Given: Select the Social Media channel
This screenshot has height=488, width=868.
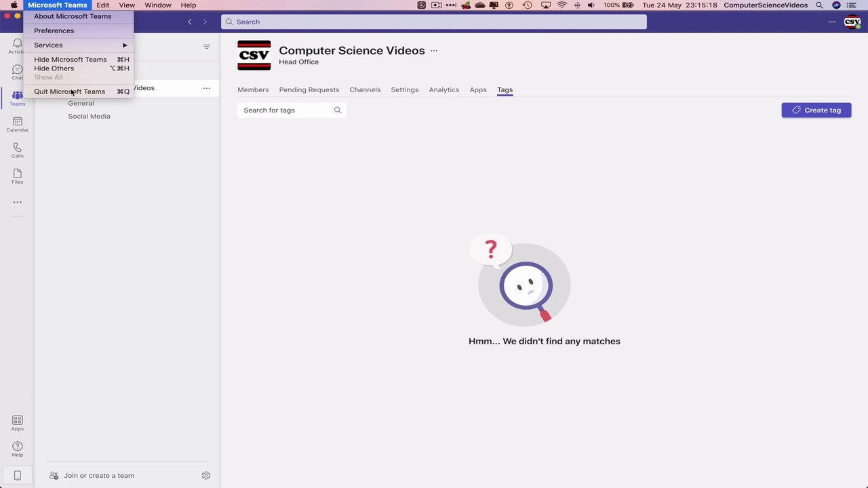Looking at the screenshot, I should coord(89,116).
